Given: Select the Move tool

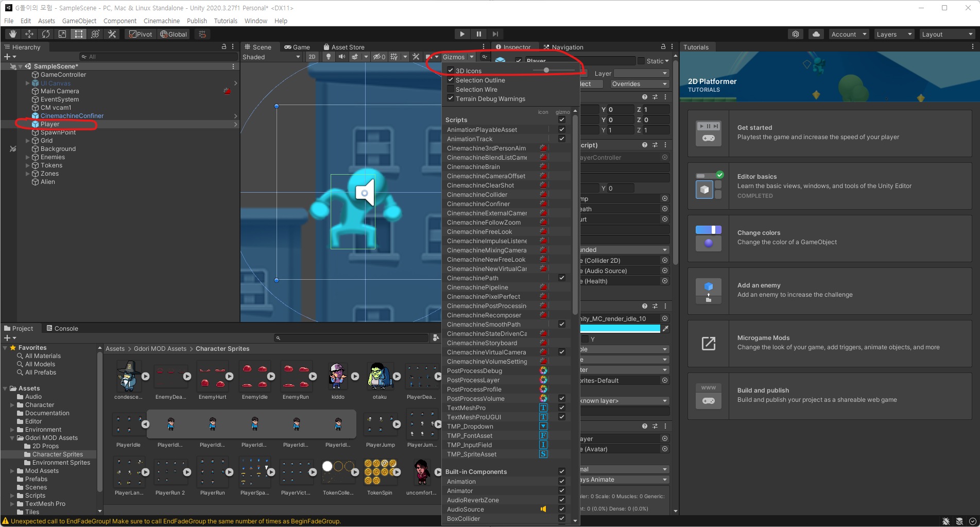Looking at the screenshot, I should click(29, 34).
